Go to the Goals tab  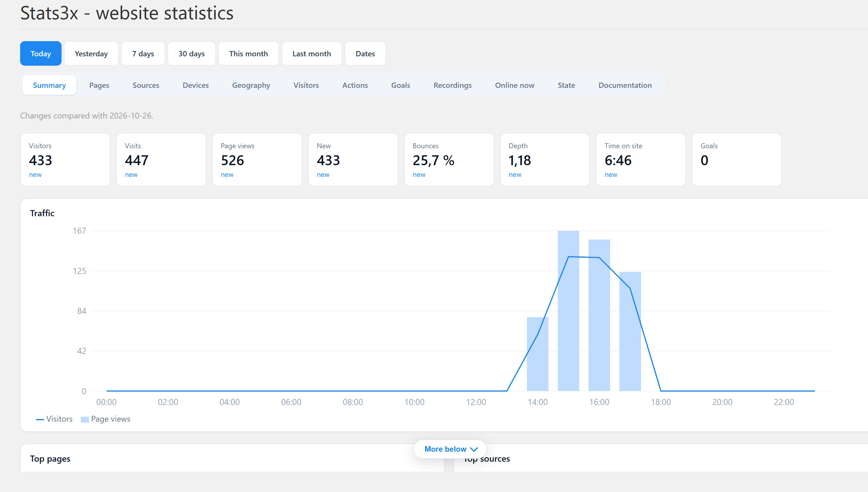[x=401, y=85]
